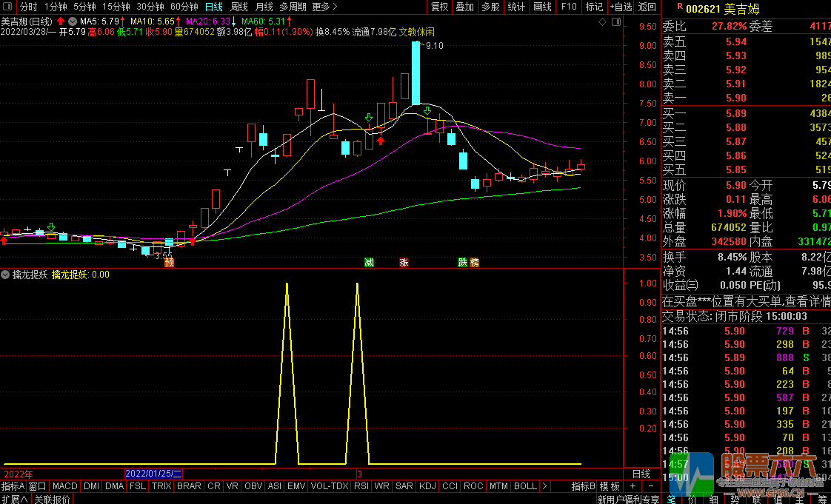Click the 文教休闲 sector link
831x504 pixels.
pos(416,32)
